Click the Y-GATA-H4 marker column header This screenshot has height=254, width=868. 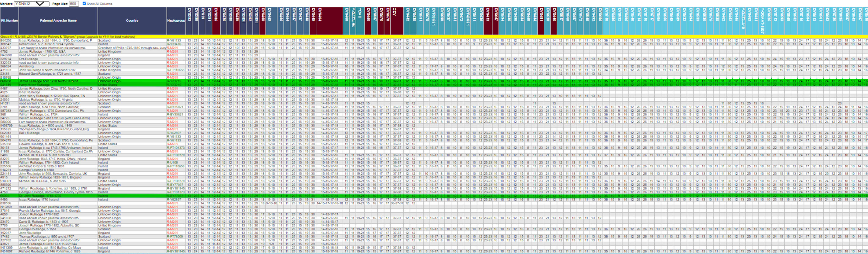(352, 20)
